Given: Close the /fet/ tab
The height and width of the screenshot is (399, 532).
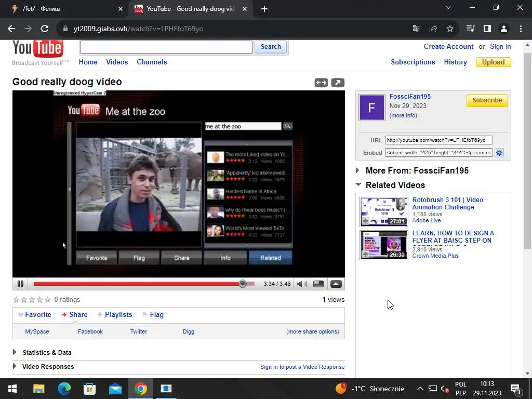Looking at the screenshot, I should point(121,9).
